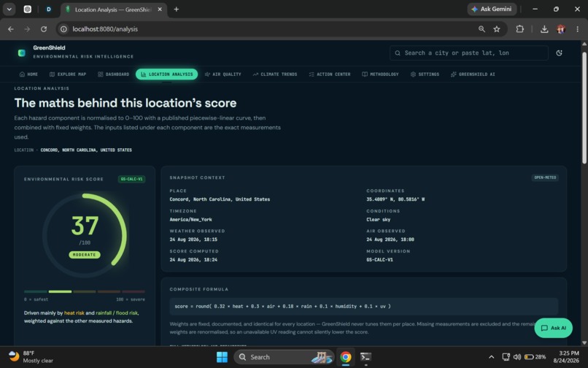
Task: Open the Windows Start menu
Action: click(222, 357)
